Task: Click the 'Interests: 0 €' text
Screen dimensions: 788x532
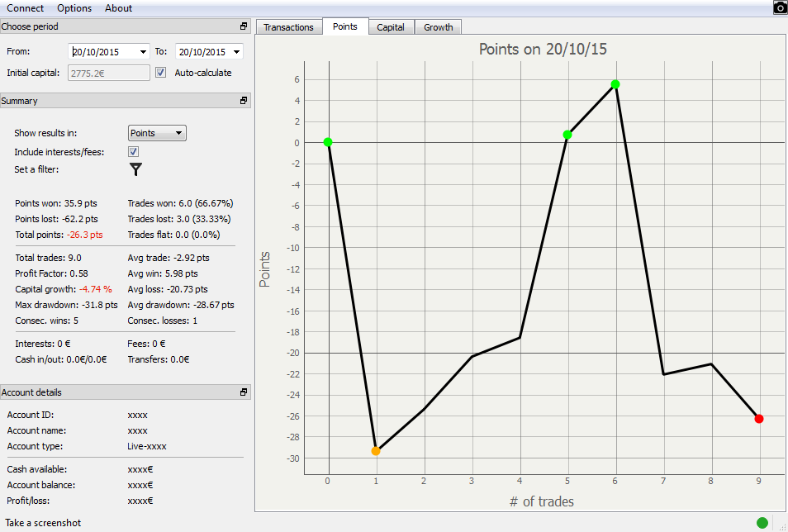Action: (43, 344)
